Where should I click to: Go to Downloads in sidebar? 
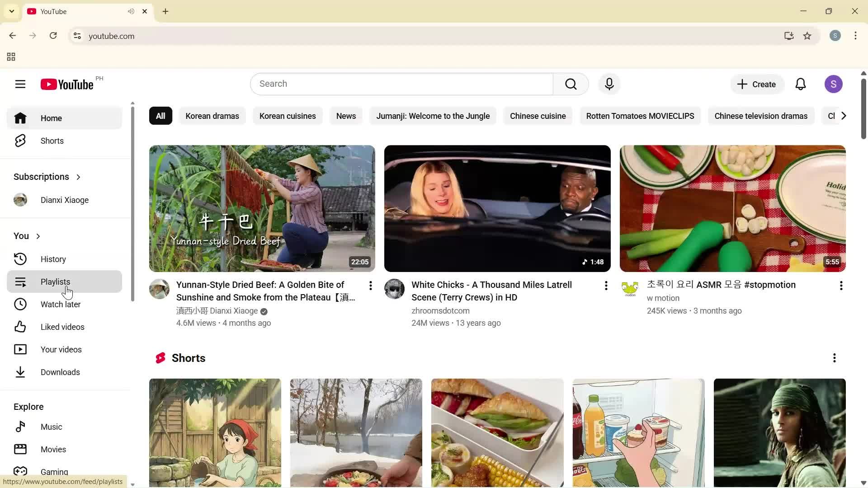click(60, 372)
